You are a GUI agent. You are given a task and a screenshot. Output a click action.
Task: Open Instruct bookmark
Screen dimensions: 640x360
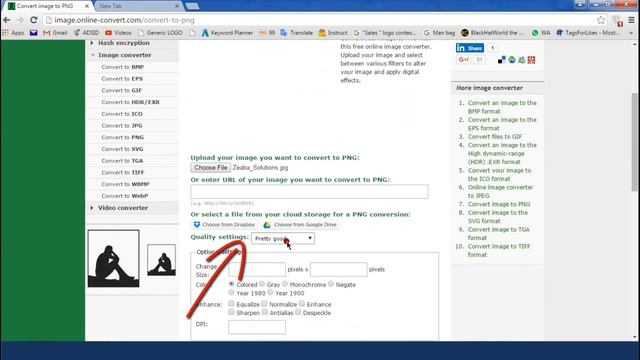coord(333,33)
